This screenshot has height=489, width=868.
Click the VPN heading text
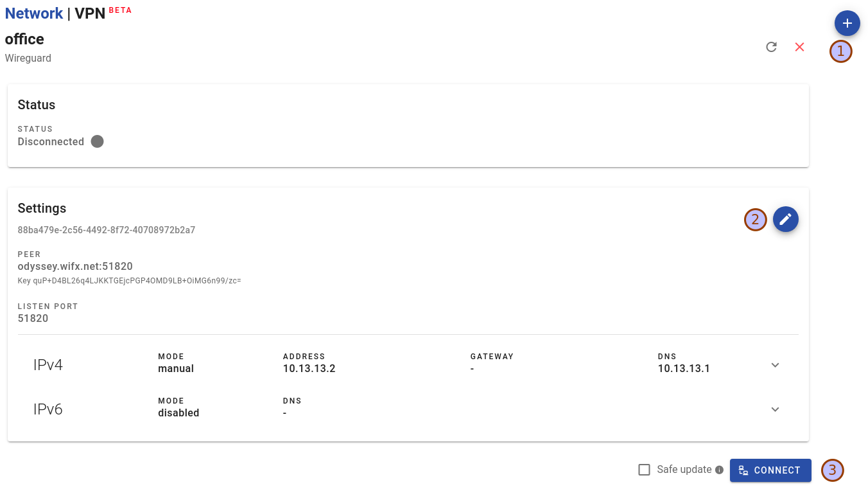coord(90,13)
